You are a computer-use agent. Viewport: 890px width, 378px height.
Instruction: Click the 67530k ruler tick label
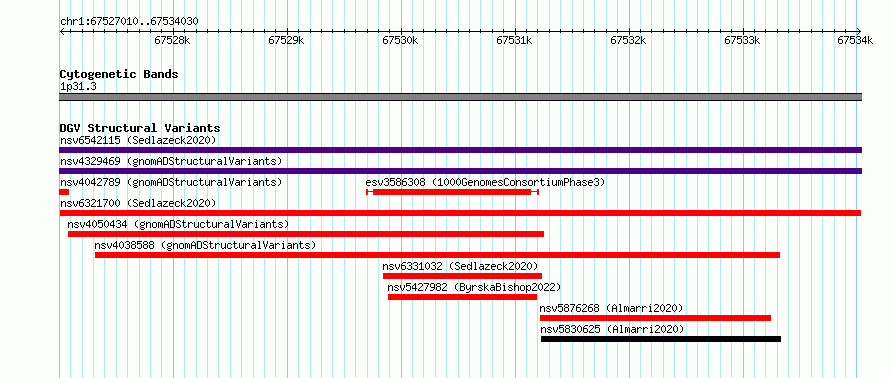click(401, 40)
